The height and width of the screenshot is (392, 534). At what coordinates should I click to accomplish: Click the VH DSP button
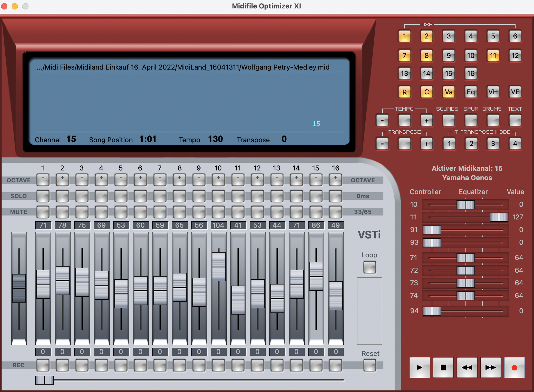tap(493, 92)
